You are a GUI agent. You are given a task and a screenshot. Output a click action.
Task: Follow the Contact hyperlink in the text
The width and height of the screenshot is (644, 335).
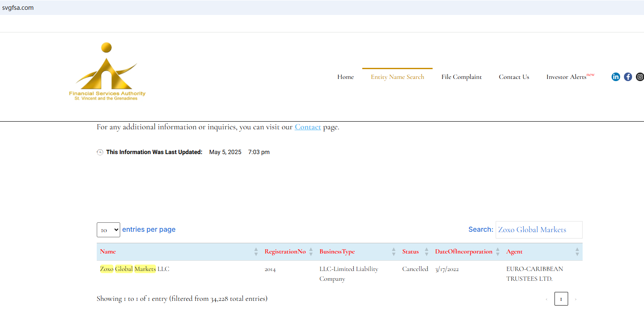pos(308,127)
